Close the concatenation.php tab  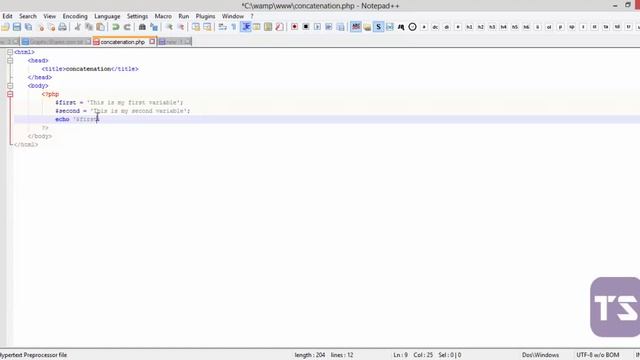click(152, 42)
